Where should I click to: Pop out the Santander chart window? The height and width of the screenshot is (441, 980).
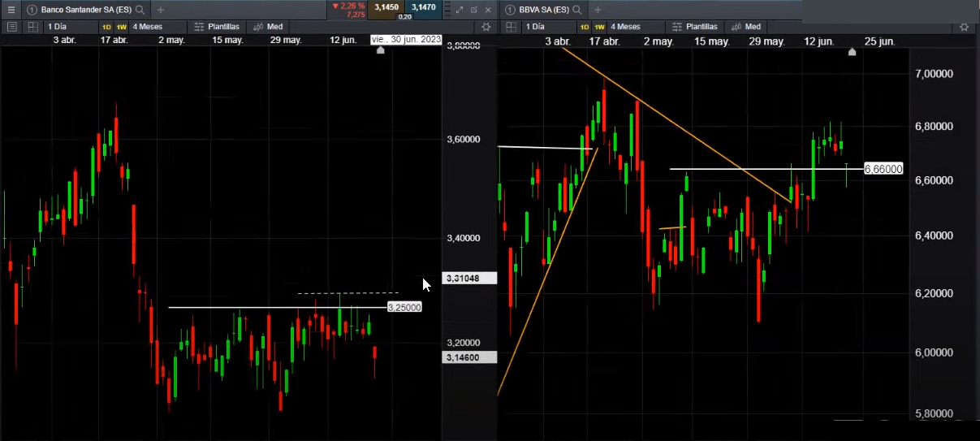473,10
